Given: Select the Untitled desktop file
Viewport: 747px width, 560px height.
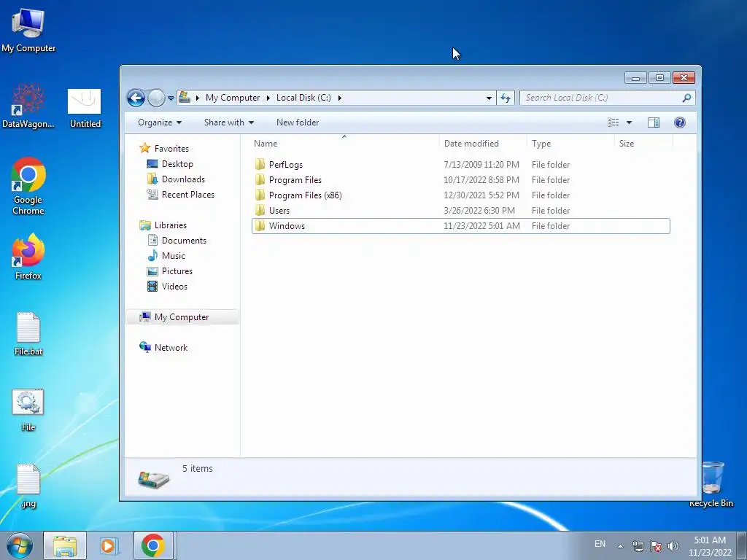Looking at the screenshot, I should pyautogui.click(x=85, y=109).
